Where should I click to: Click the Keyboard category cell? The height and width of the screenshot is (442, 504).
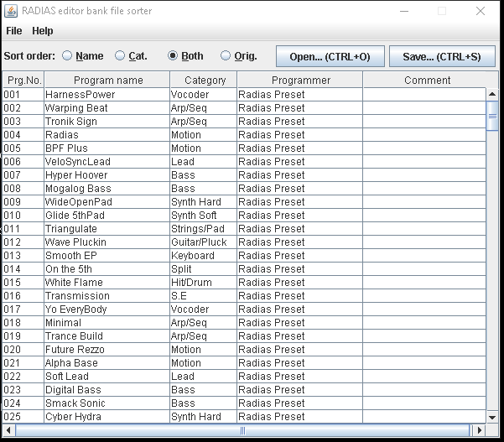(x=203, y=256)
